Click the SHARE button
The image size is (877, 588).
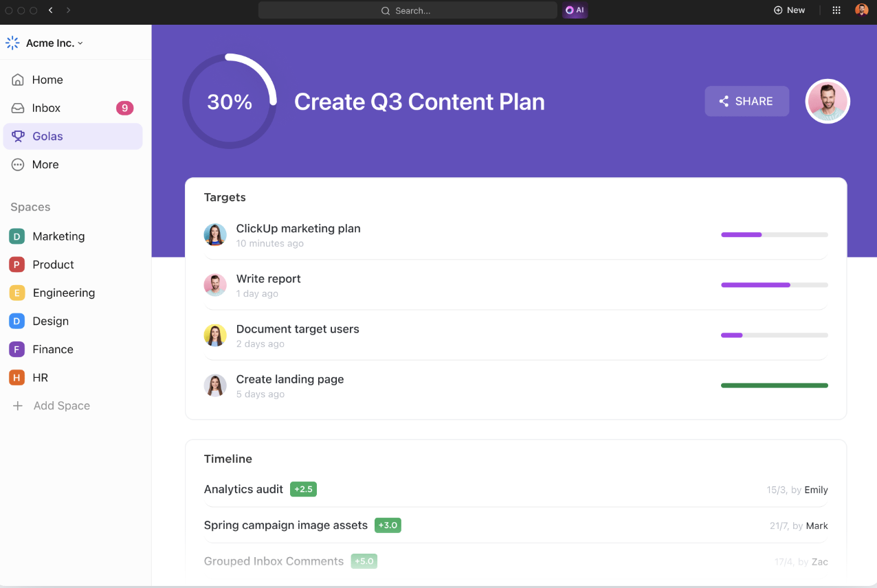pyautogui.click(x=746, y=101)
